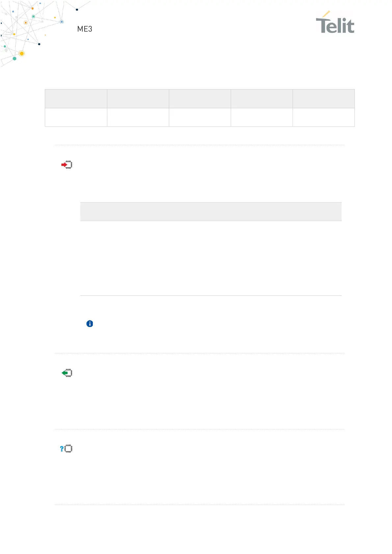Select the ME3 header text
Screen dimensions: 392x554
point(85,29)
